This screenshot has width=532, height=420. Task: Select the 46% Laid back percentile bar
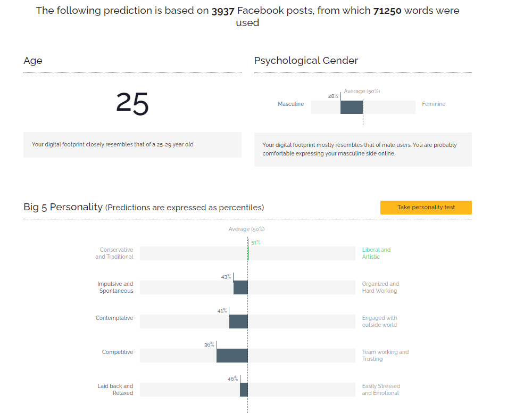click(244, 390)
